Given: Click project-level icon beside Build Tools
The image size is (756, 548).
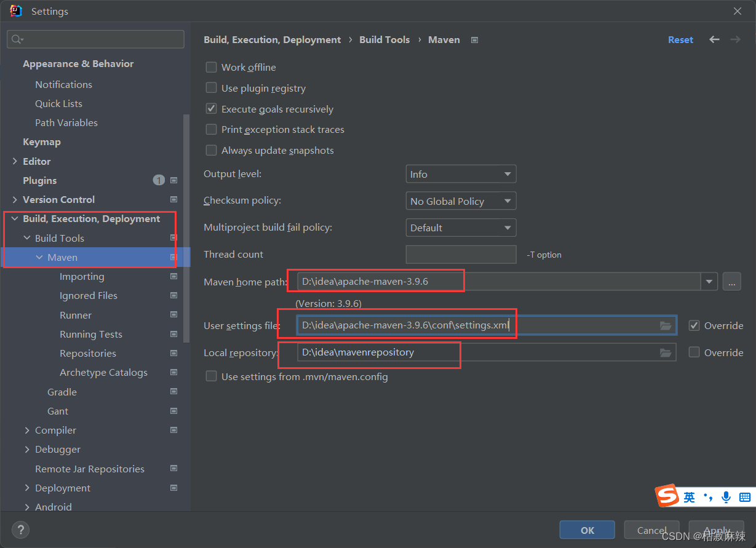Looking at the screenshot, I should tap(174, 238).
